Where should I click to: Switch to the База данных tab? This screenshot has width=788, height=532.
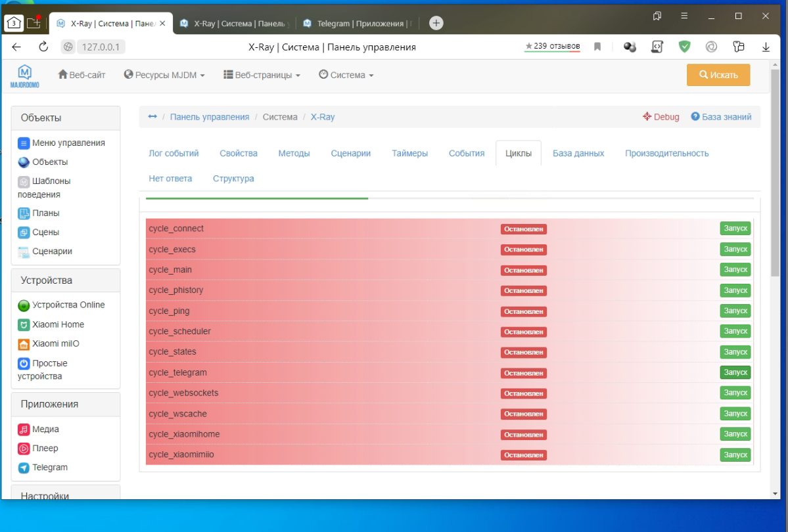coord(578,153)
